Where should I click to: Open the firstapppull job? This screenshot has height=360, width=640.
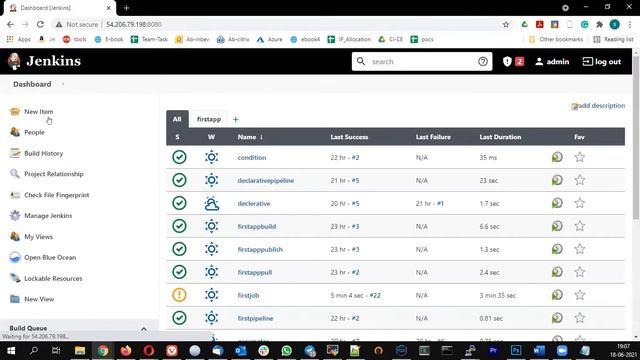pyautogui.click(x=255, y=272)
